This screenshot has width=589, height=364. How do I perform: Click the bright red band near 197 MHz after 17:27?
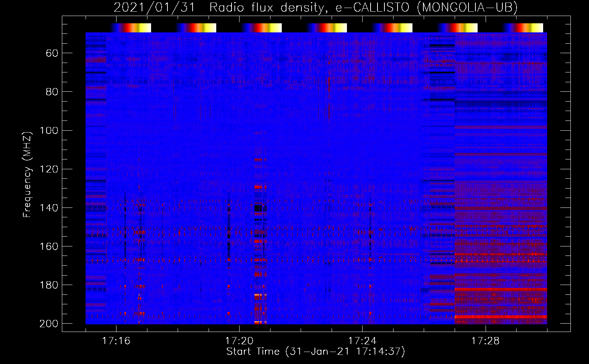[501, 317]
